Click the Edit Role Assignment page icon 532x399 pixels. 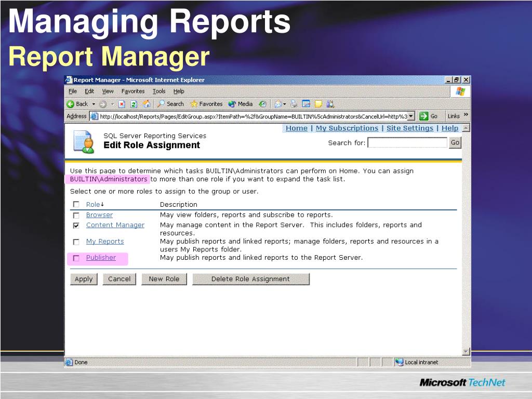pos(84,141)
